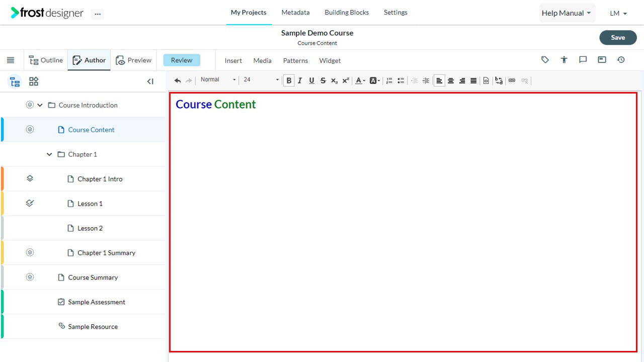Open the comments icon
Image resolution: width=644 pixels, height=362 pixels.
pos(583,60)
